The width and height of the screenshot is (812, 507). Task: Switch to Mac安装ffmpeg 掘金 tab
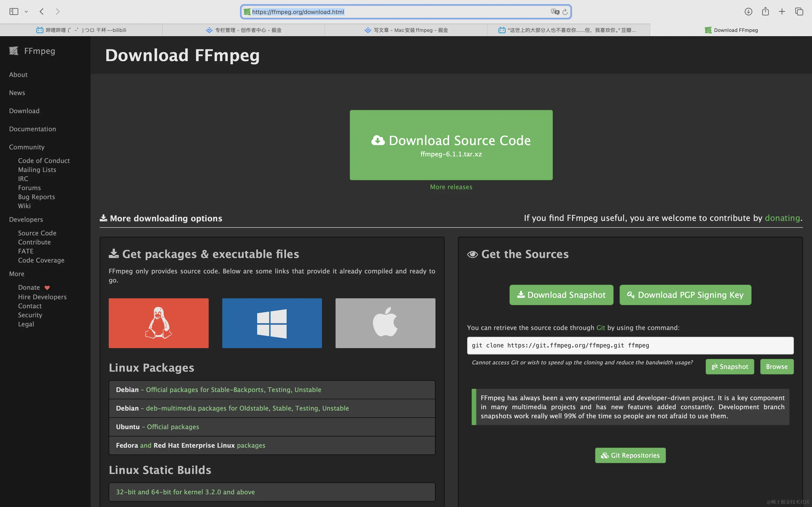pyautogui.click(x=406, y=30)
